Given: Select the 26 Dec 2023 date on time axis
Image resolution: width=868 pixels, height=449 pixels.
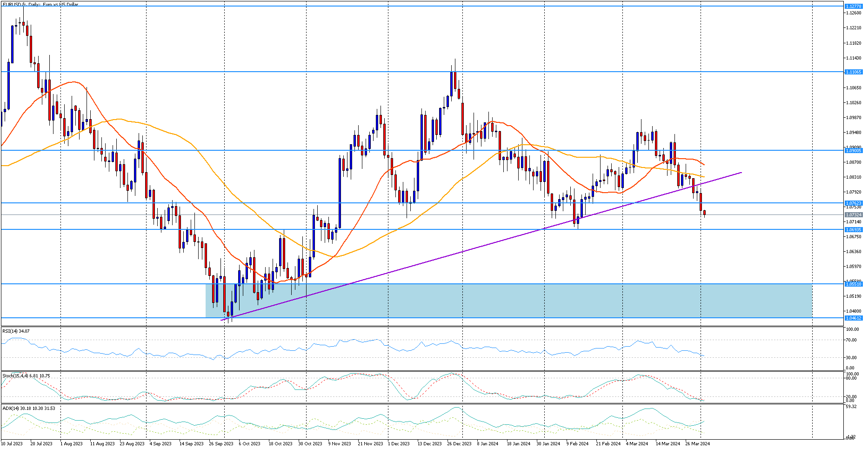Looking at the screenshot, I should [x=459, y=443].
